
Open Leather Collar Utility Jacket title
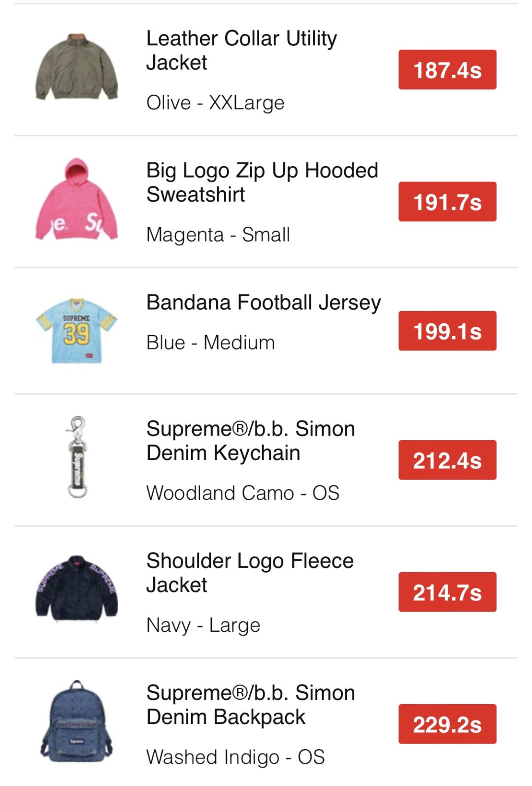coord(241,50)
